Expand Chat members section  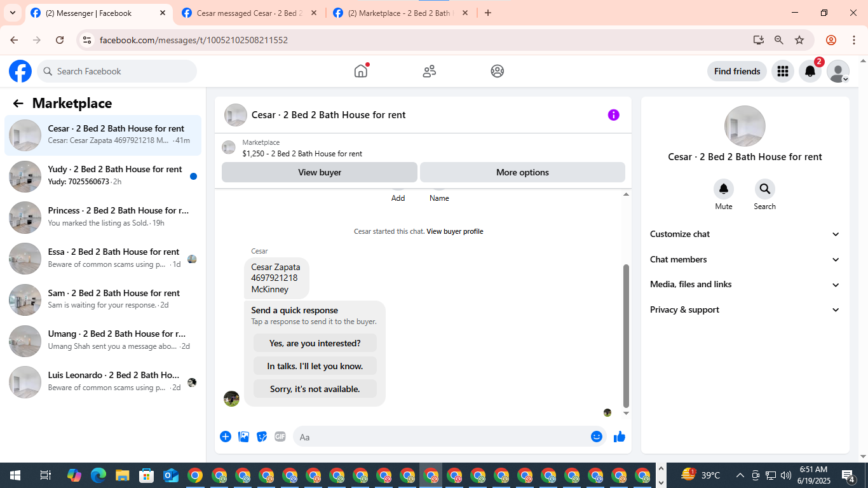(745, 259)
